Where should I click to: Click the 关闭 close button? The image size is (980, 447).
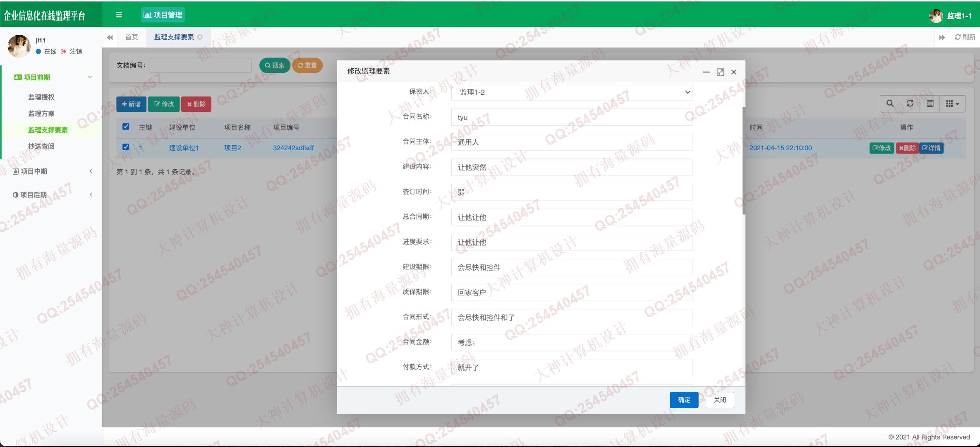720,400
